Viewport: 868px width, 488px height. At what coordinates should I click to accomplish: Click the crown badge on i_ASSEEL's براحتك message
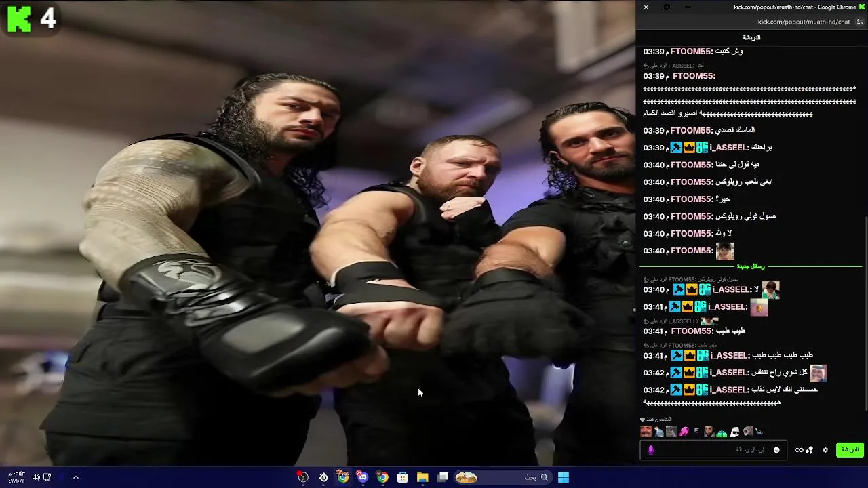(x=690, y=148)
